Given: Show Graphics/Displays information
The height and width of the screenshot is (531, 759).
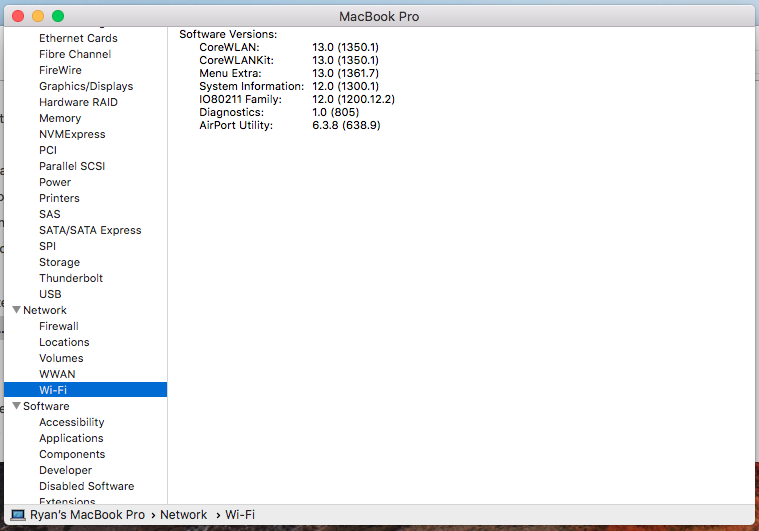Looking at the screenshot, I should click(86, 86).
